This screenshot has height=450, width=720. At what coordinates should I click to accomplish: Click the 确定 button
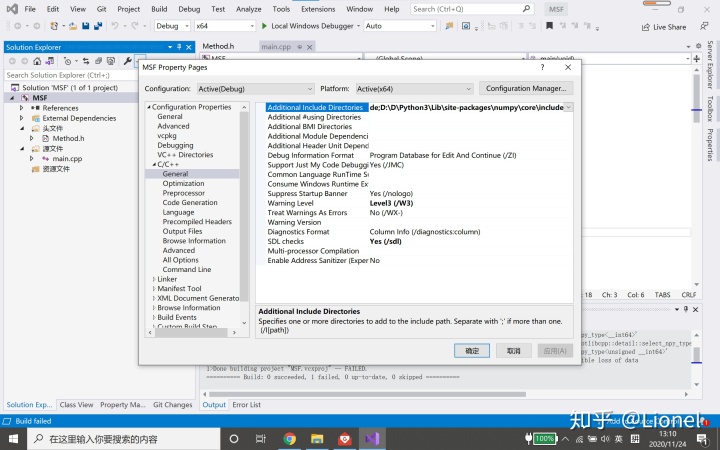pyautogui.click(x=472, y=350)
